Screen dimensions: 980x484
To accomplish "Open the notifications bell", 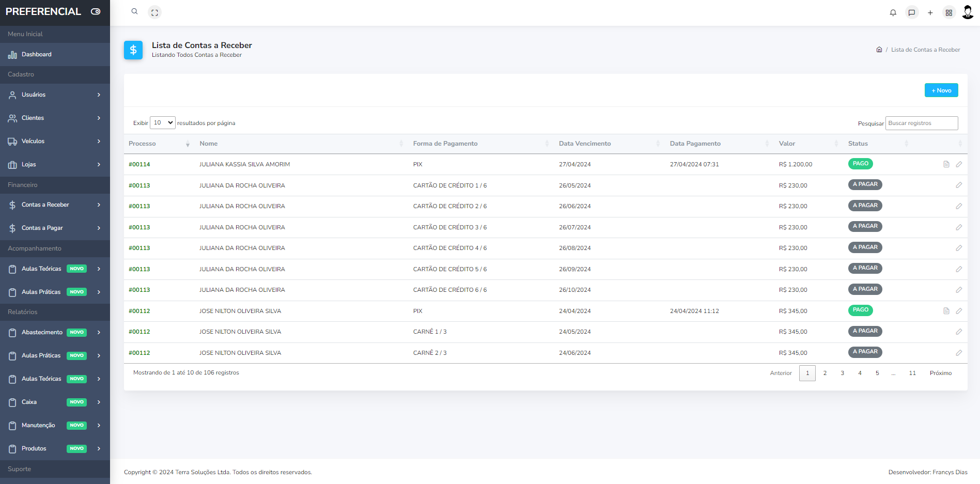I will (x=893, y=12).
